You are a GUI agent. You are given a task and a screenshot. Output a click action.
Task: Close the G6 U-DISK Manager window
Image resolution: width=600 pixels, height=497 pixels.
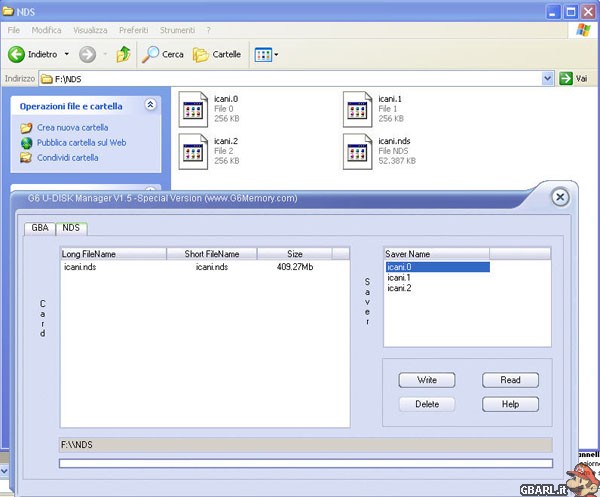[560, 197]
